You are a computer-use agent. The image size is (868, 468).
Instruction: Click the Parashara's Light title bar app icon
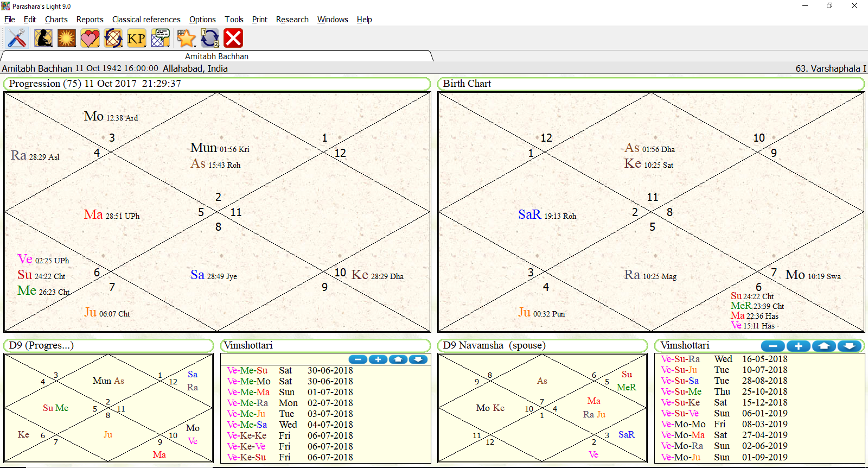5,6
